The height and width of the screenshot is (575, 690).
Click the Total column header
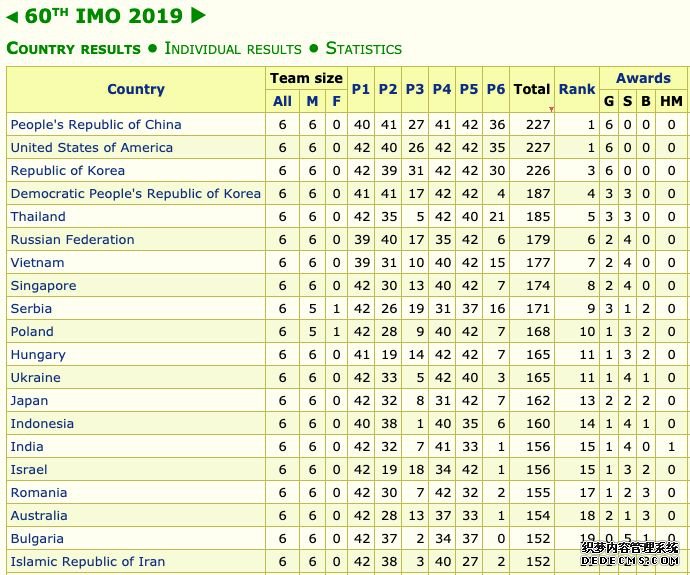532,89
